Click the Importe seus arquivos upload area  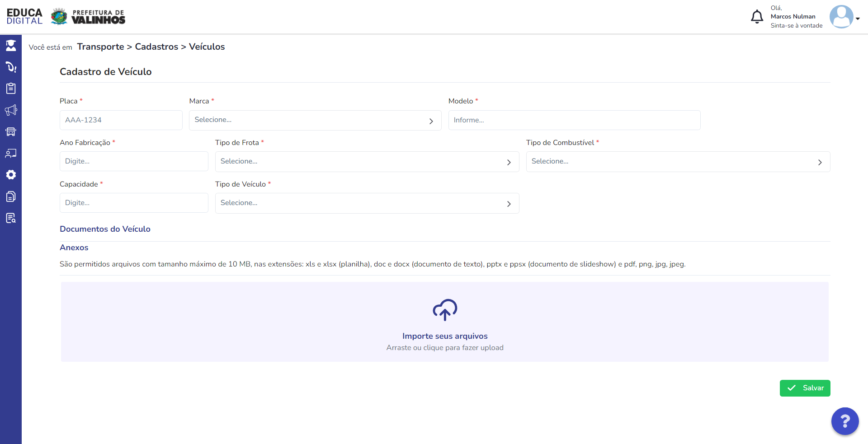[x=445, y=322]
